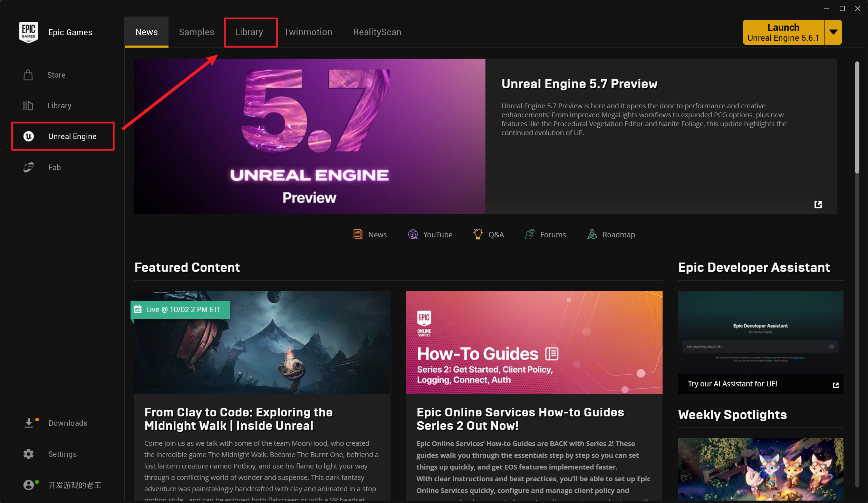
Task: Open the RealityScan tab
Action: click(377, 32)
